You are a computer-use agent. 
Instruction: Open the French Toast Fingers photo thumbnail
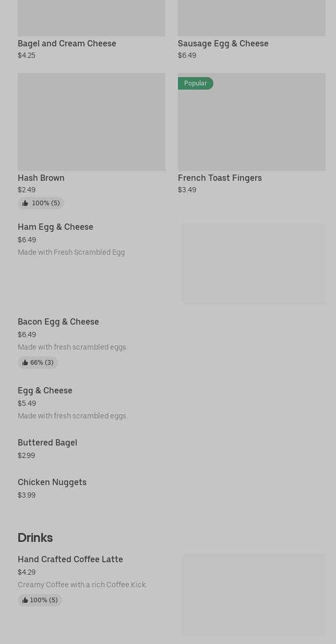click(251, 125)
